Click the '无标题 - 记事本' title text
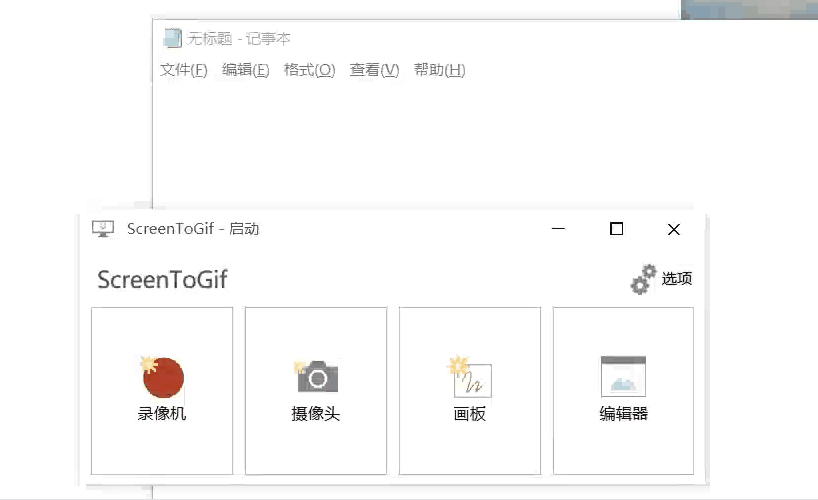Screen dimensions: 818x500 pyautogui.click(x=238, y=39)
